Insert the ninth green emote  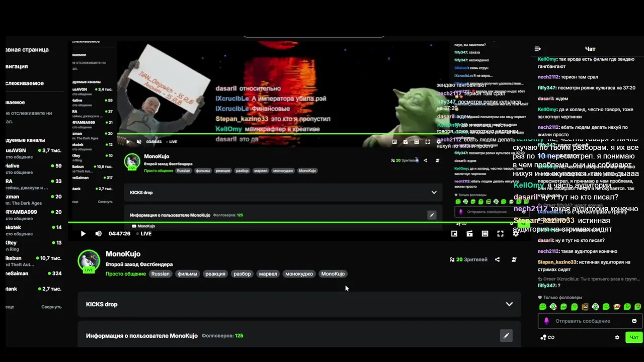tap(627, 307)
